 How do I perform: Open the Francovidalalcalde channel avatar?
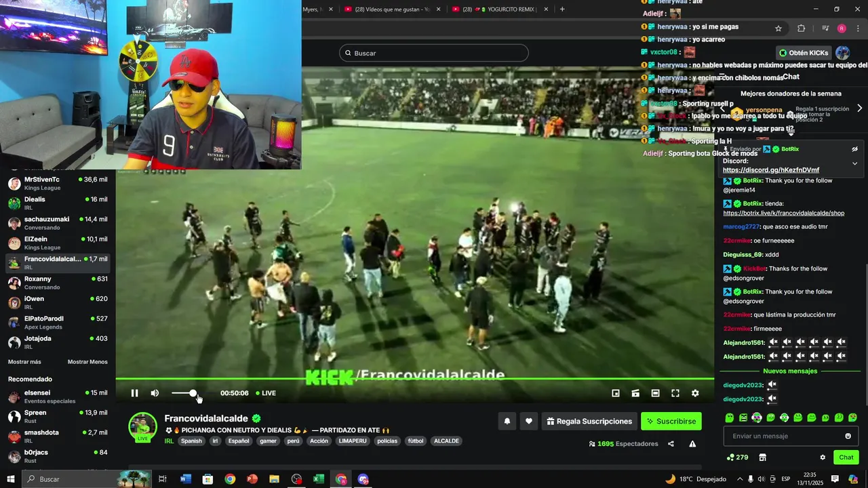point(143,427)
